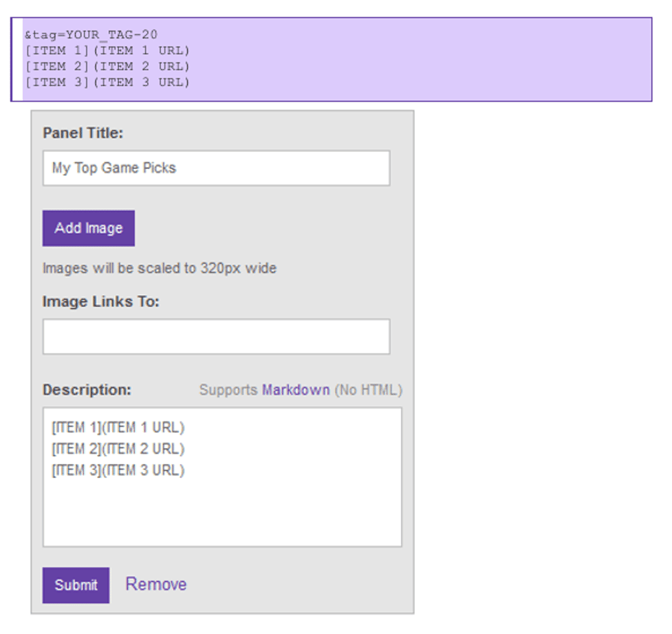Submit the panel
This screenshot has height=634, width=672.
(76, 585)
